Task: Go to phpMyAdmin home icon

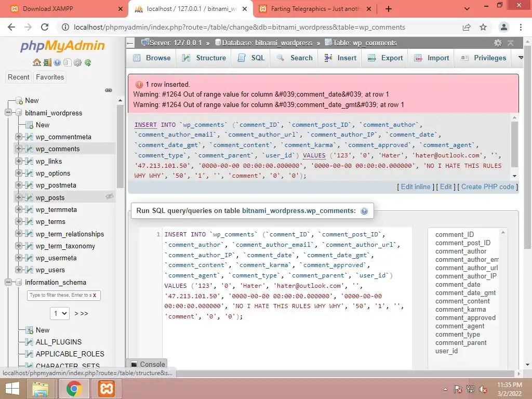Action: 37,62
